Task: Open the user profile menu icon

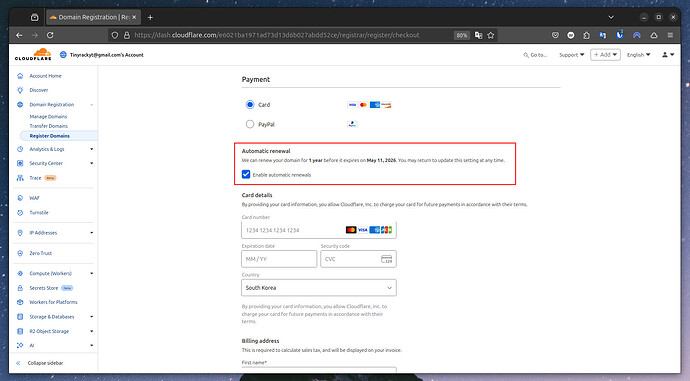Action: click(x=668, y=55)
